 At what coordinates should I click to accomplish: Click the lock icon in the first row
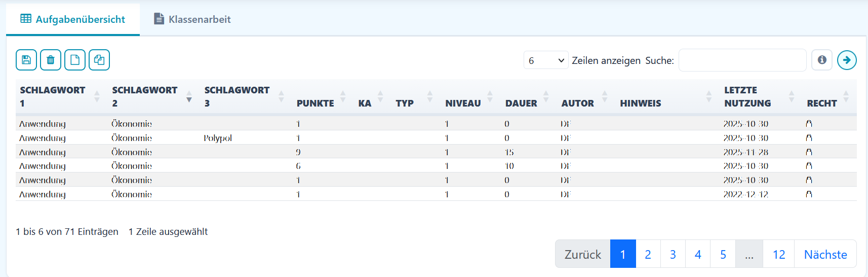(809, 124)
